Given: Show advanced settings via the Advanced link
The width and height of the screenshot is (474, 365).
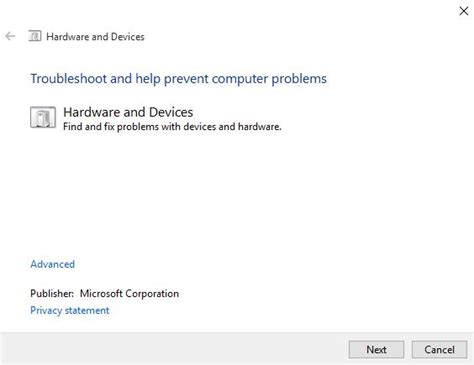Looking at the screenshot, I should click(53, 264).
